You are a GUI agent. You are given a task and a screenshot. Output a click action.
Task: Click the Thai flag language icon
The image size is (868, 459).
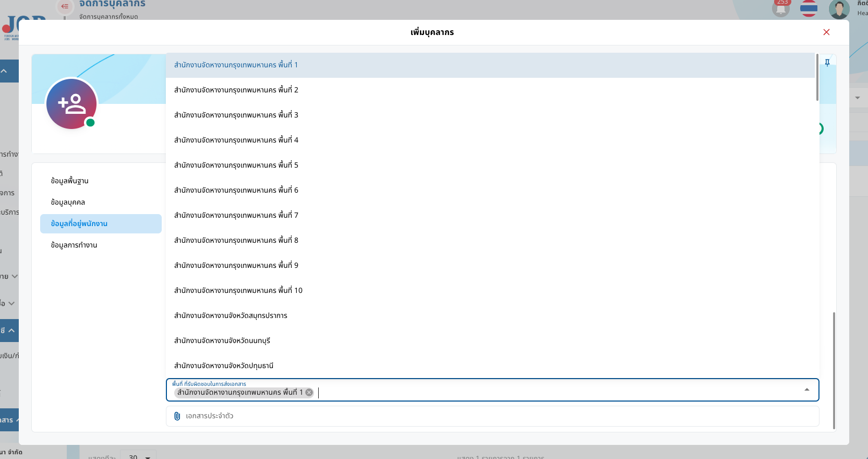pyautogui.click(x=809, y=9)
